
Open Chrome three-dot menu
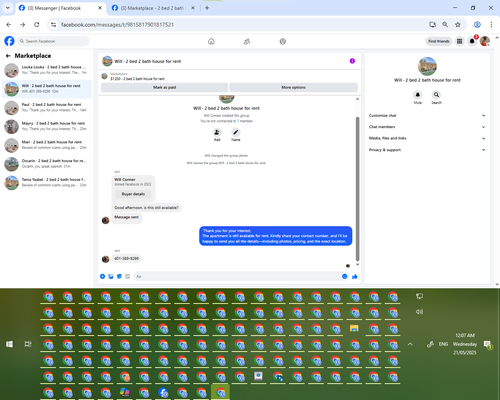[491, 24]
